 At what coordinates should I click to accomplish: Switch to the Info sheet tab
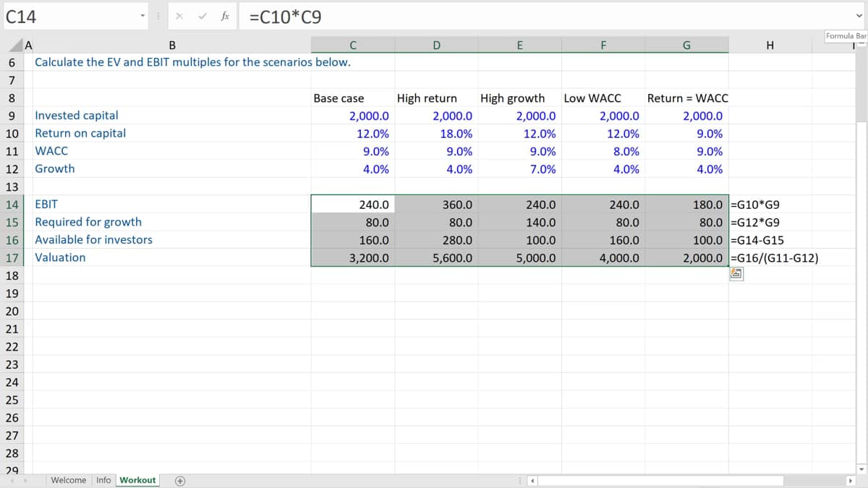tap(103, 480)
